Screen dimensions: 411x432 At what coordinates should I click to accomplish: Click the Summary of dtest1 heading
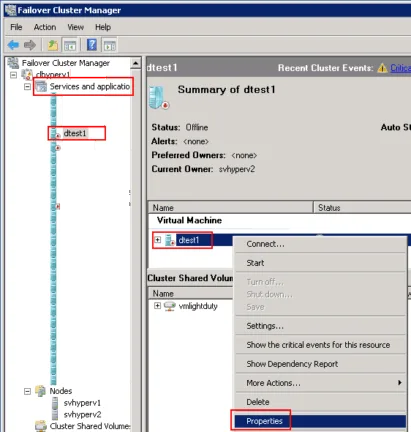coord(226,89)
